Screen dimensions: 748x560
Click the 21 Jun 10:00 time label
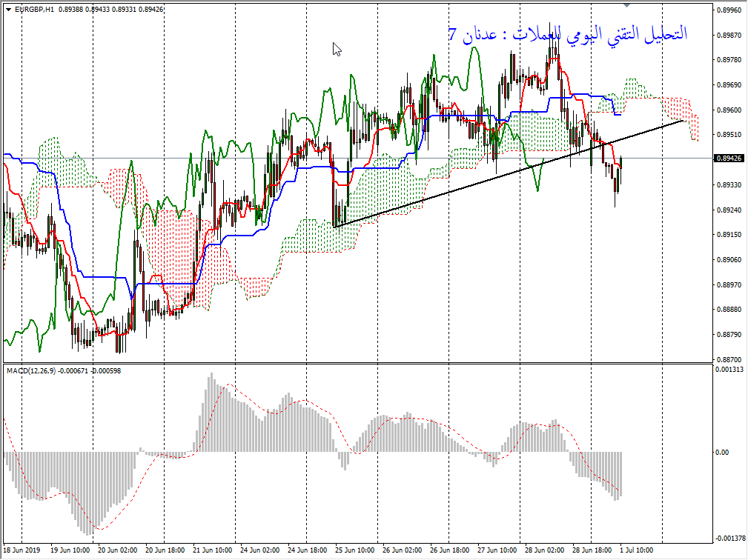click(x=212, y=550)
